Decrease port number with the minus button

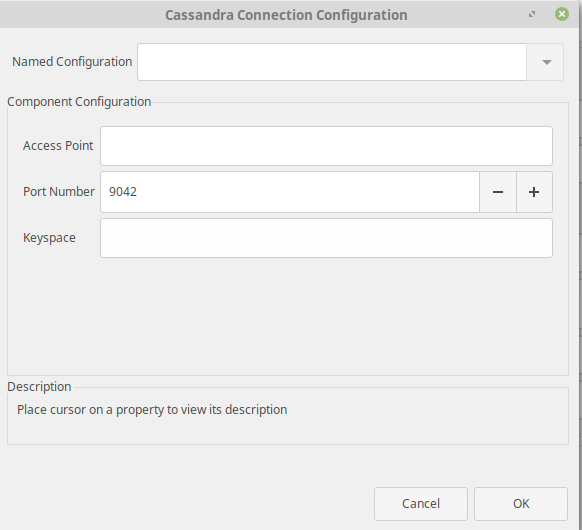[498, 192]
